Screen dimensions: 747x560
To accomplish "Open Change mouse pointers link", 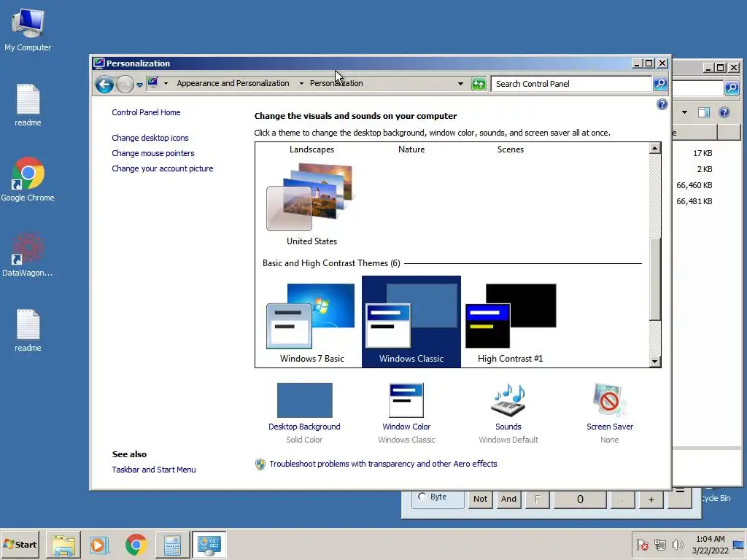I will (153, 153).
